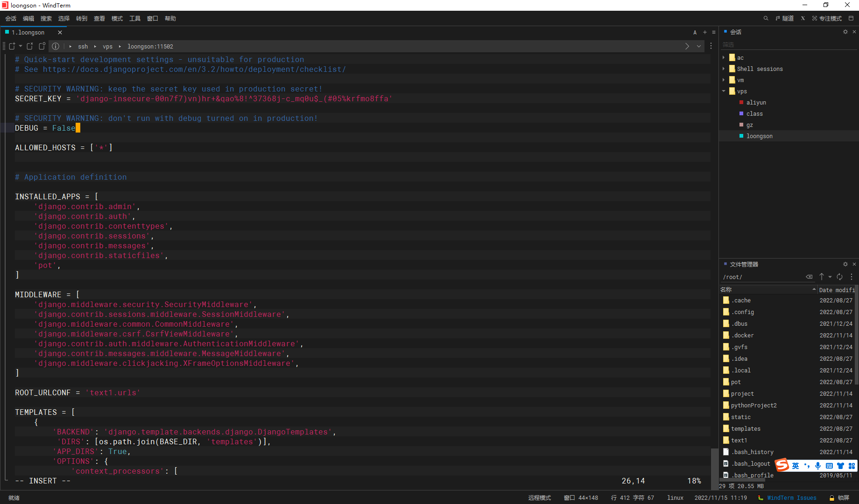Screen dimensions: 859x504
Task: Click the X icon in the top bar
Action: (x=803, y=19)
